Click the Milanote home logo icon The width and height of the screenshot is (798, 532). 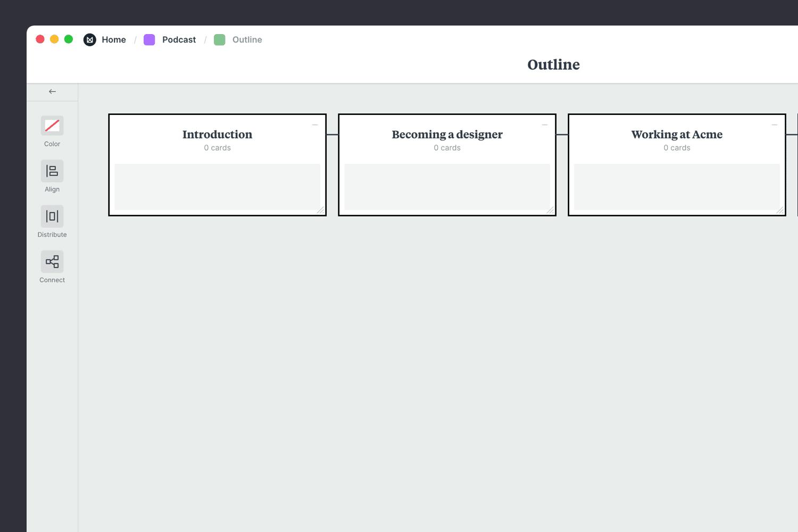coord(90,40)
